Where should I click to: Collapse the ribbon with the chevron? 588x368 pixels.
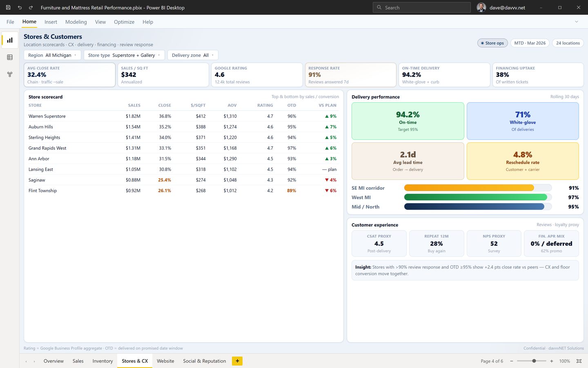(577, 22)
